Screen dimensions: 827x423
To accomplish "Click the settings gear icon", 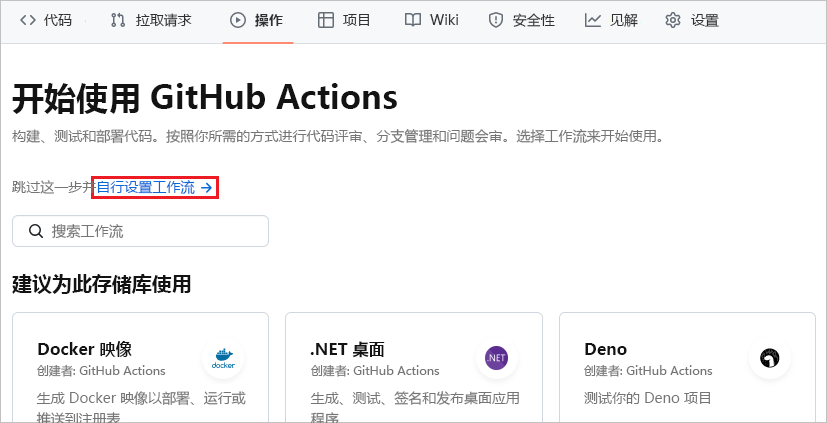I will [673, 21].
